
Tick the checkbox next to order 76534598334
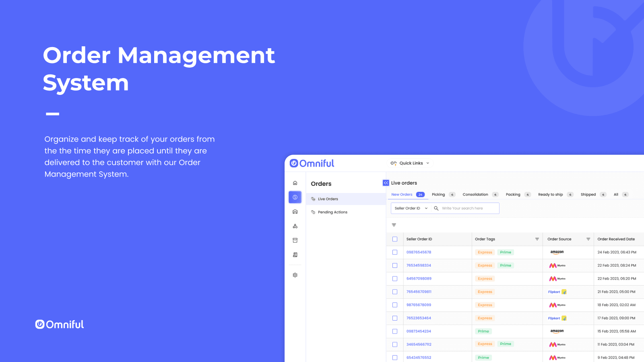pos(395,265)
